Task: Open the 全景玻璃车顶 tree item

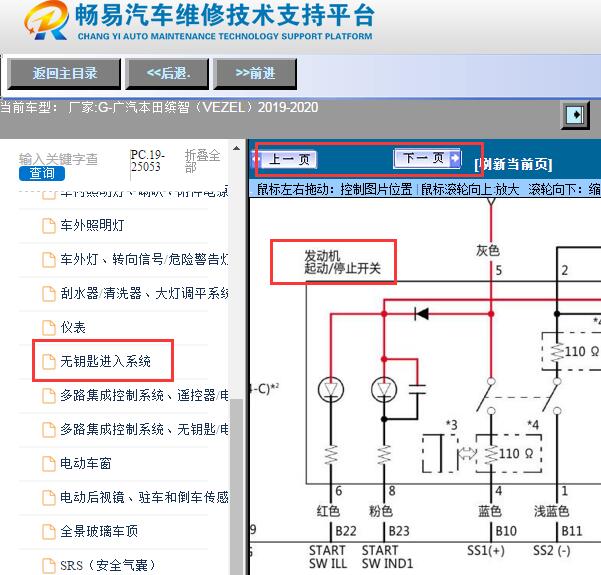Action: (99, 531)
